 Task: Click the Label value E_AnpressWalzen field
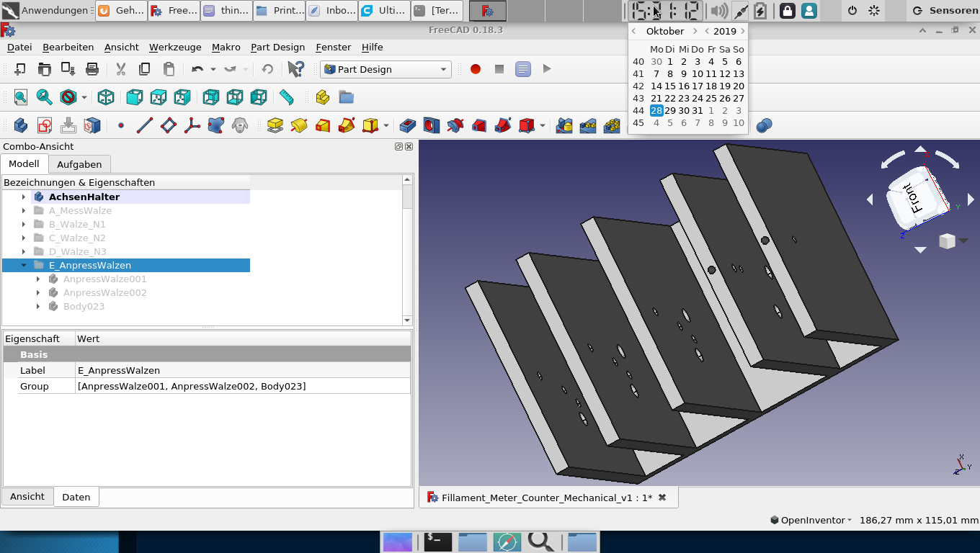pos(243,370)
